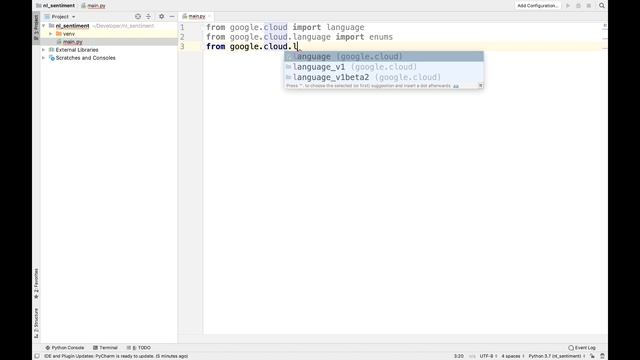Close the main.py editor tab
Screen dimensions: 640x360
pyautogui.click(x=210, y=16)
